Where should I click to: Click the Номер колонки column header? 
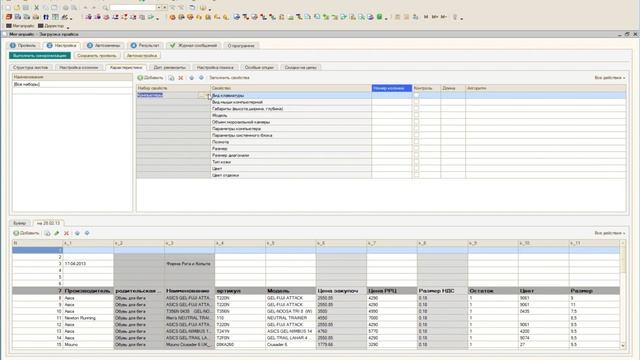[x=392, y=88]
